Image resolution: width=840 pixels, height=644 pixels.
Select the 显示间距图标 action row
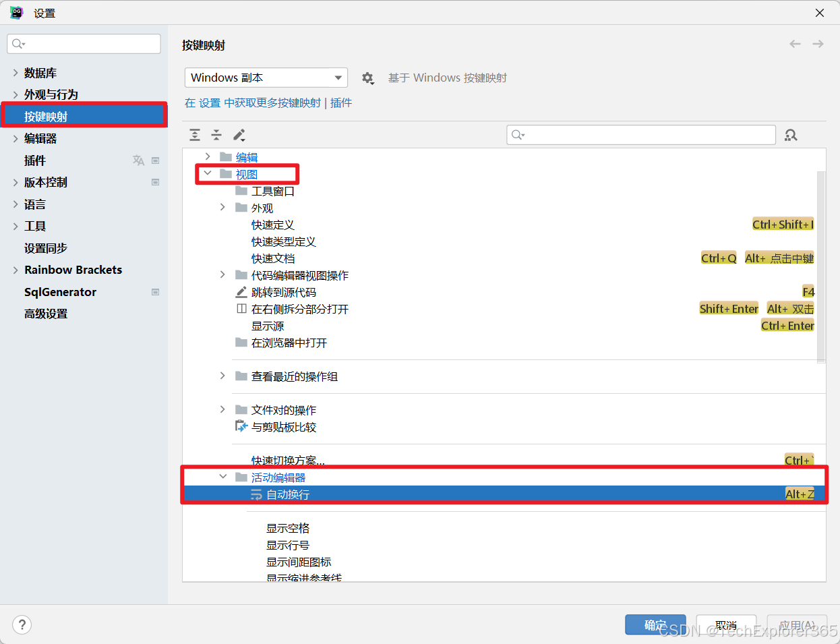504,562
